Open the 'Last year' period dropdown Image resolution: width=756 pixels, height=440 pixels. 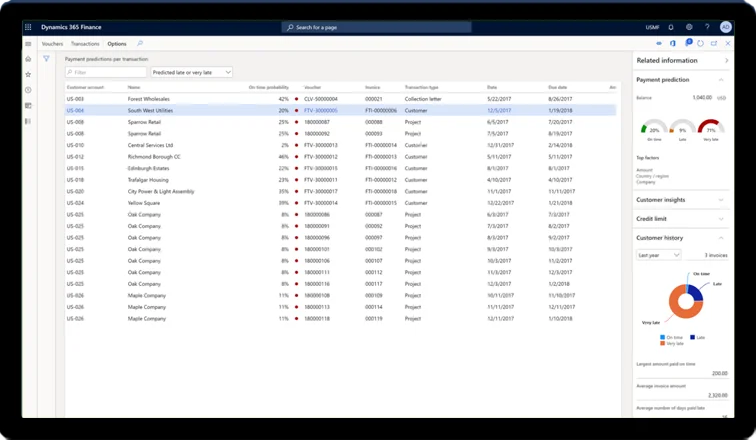tap(659, 255)
